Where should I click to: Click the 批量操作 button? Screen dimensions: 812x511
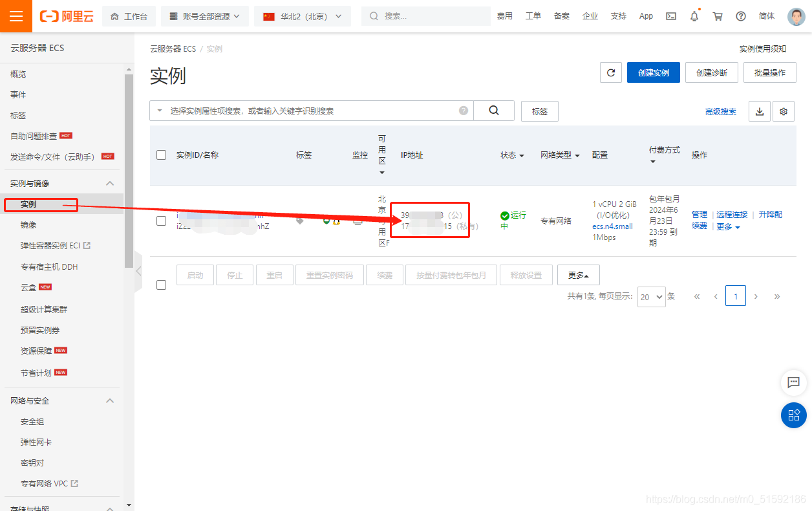point(769,73)
